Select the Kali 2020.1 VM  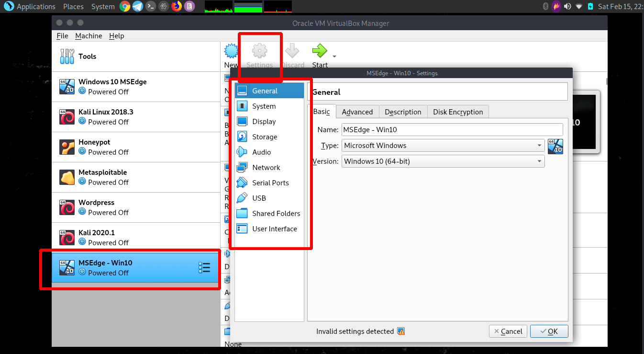[x=136, y=238]
